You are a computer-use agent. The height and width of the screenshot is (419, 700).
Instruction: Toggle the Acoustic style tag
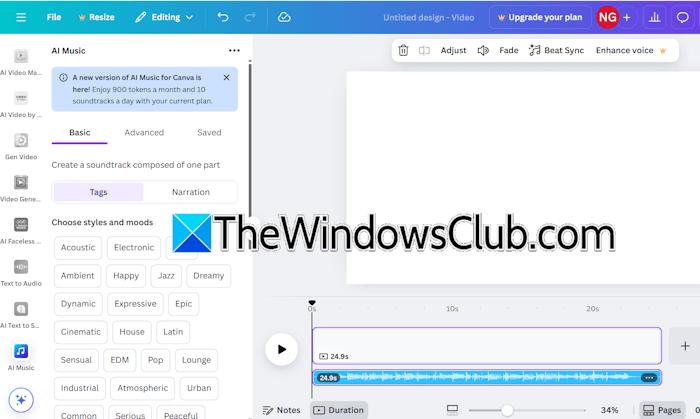click(78, 248)
